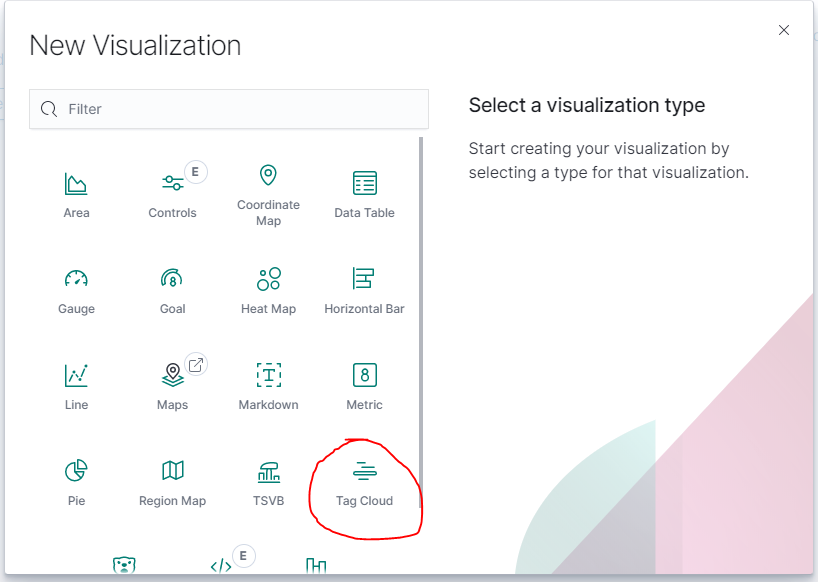Select the Line chart visualization

click(x=76, y=387)
